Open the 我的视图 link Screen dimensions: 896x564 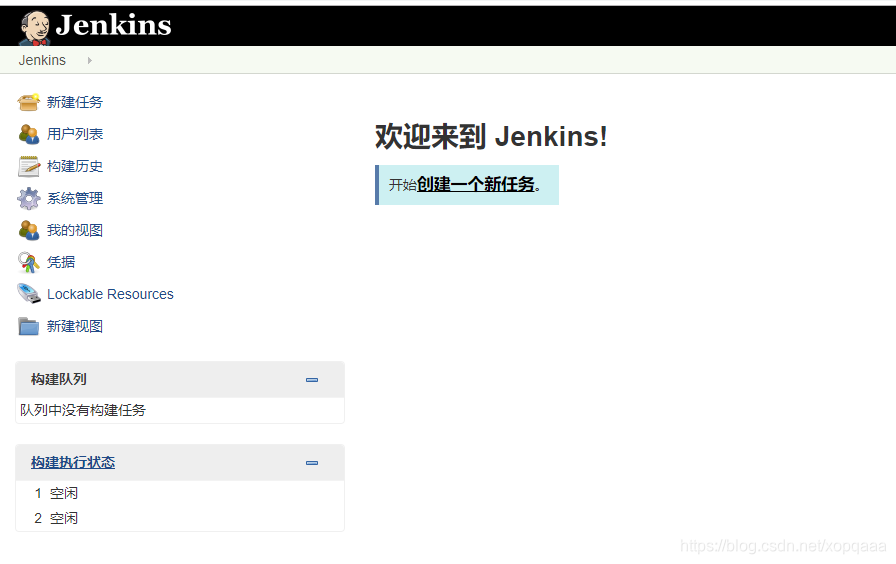click(75, 230)
